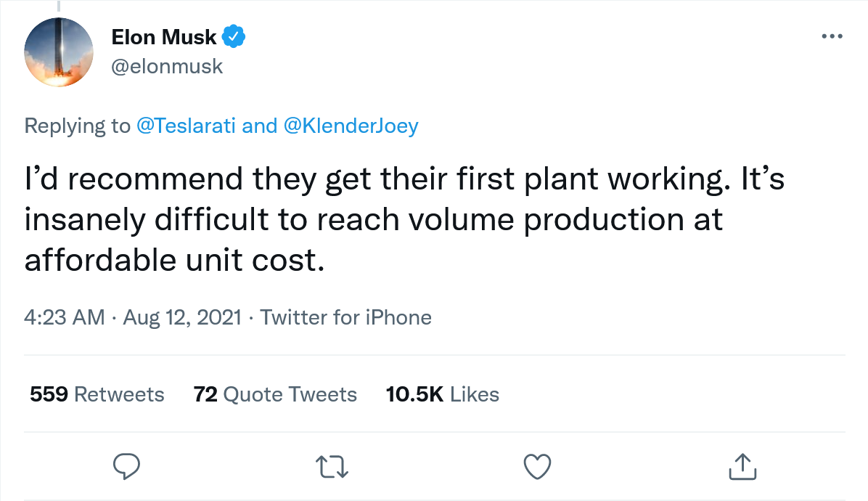Open the @Teslarati mention link
The height and width of the screenshot is (501, 868).
186,126
